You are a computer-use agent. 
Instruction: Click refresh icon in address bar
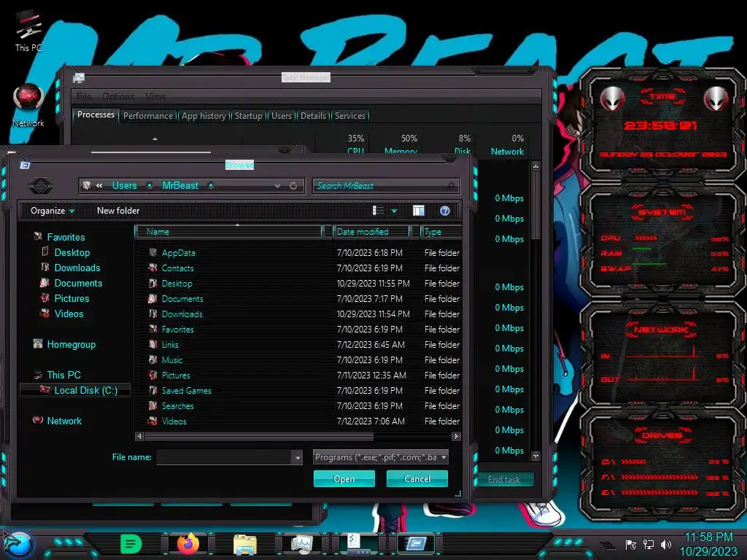tap(293, 186)
